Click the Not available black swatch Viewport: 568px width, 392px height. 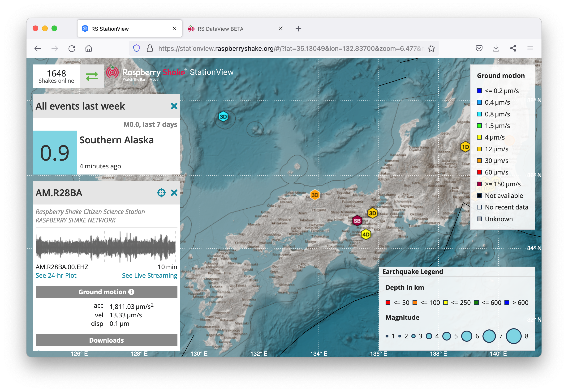[479, 196]
